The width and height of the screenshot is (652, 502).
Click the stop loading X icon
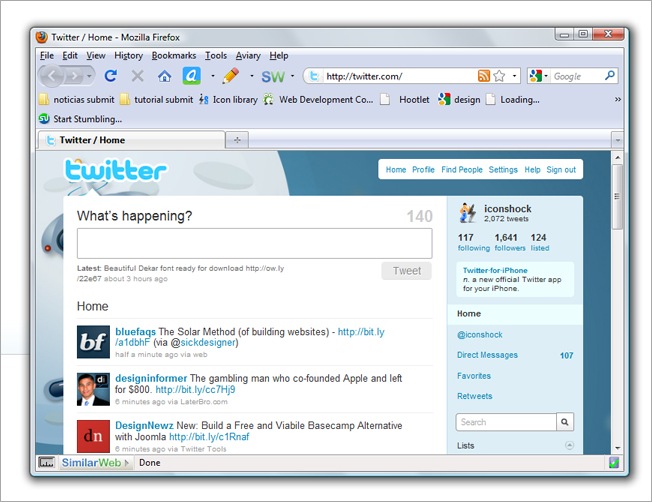138,76
